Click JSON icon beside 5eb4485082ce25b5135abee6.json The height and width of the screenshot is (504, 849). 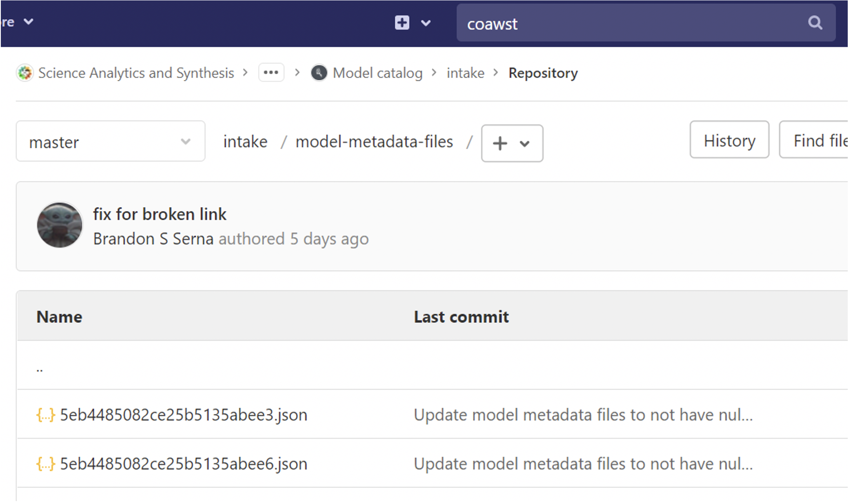[45, 464]
